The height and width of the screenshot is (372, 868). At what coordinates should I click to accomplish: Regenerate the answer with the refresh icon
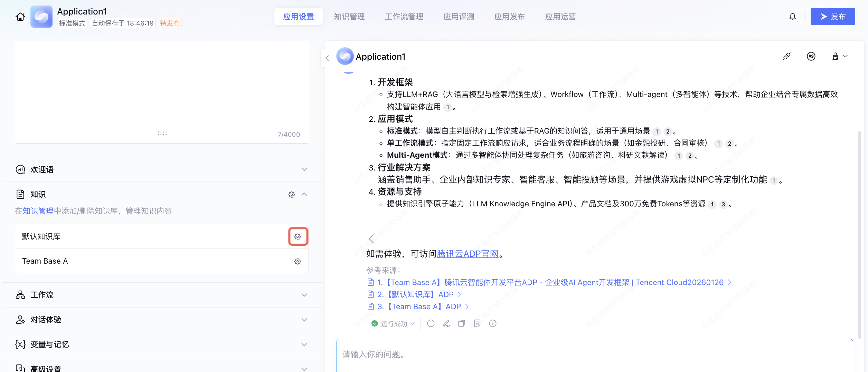[431, 323]
